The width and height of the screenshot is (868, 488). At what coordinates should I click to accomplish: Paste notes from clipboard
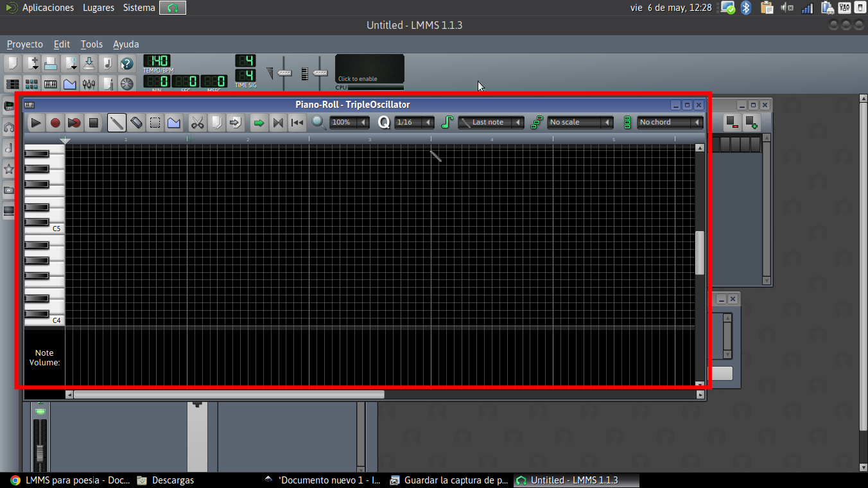[x=235, y=122]
